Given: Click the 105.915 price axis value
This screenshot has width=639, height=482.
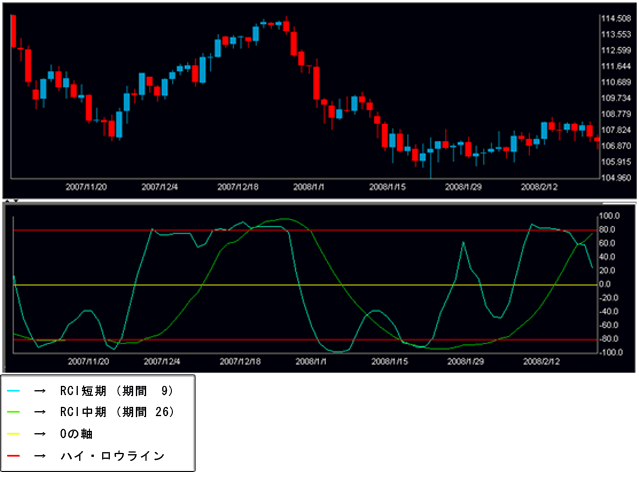Looking at the screenshot, I should [616, 162].
